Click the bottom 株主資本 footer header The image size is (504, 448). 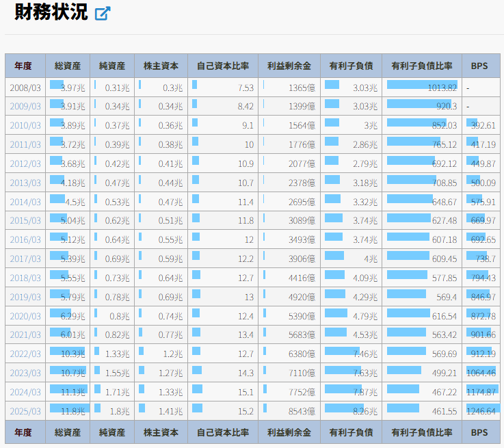161,432
